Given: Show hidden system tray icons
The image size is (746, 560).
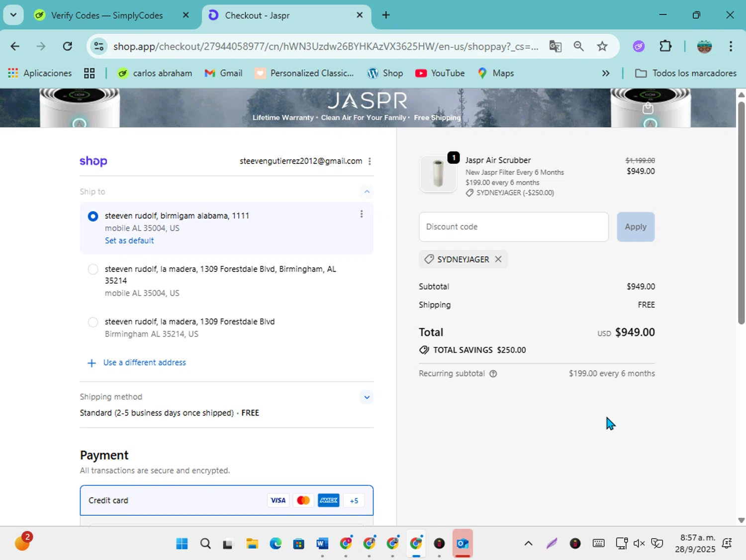Looking at the screenshot, I should 528,544.
